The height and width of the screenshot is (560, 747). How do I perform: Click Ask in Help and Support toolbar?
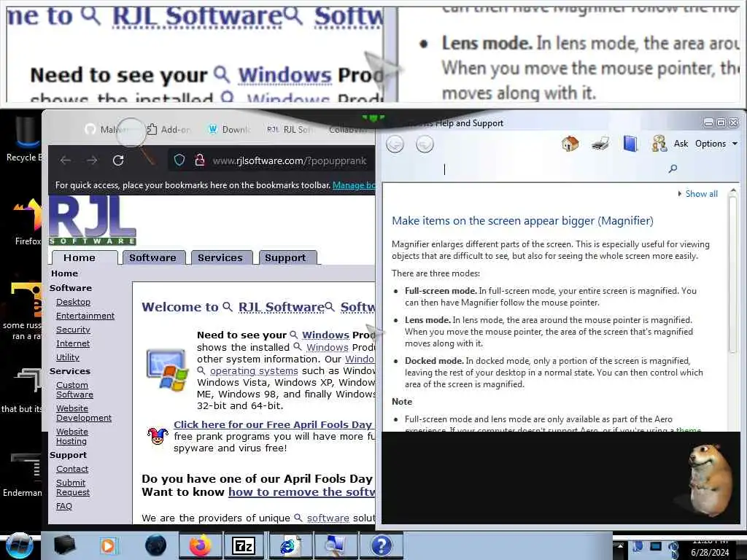click(681, 144)
